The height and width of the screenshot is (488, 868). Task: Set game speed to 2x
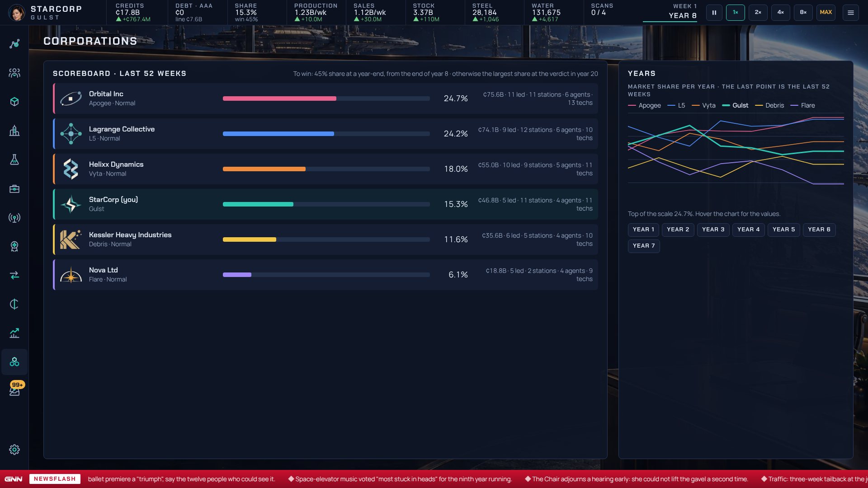point(758,13)
